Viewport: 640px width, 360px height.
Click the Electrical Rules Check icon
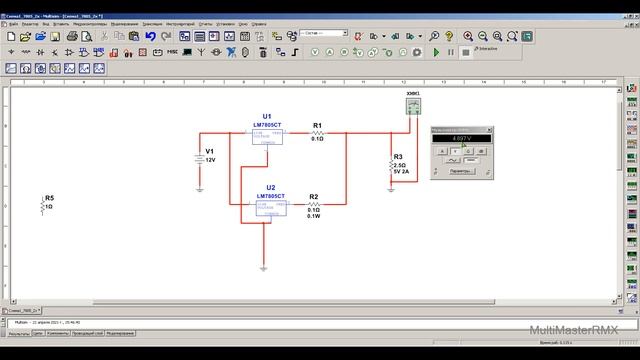point(358,36)
